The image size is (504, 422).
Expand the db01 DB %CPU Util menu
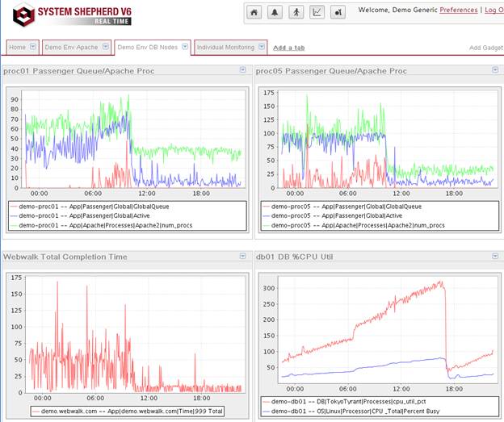pyautogui.click(x=495, y=256)
